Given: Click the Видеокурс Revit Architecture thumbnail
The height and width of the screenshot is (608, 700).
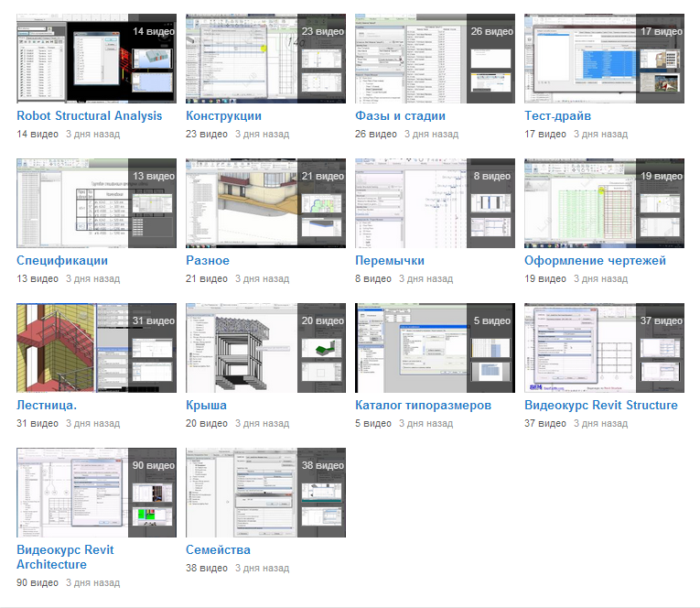Looking at the screenshot, I should 96,493.
